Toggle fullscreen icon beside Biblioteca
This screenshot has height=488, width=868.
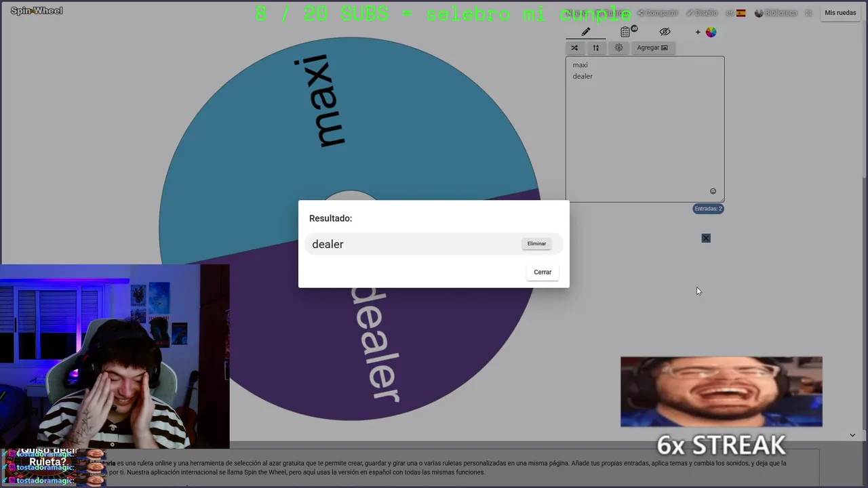click(808, 13)
